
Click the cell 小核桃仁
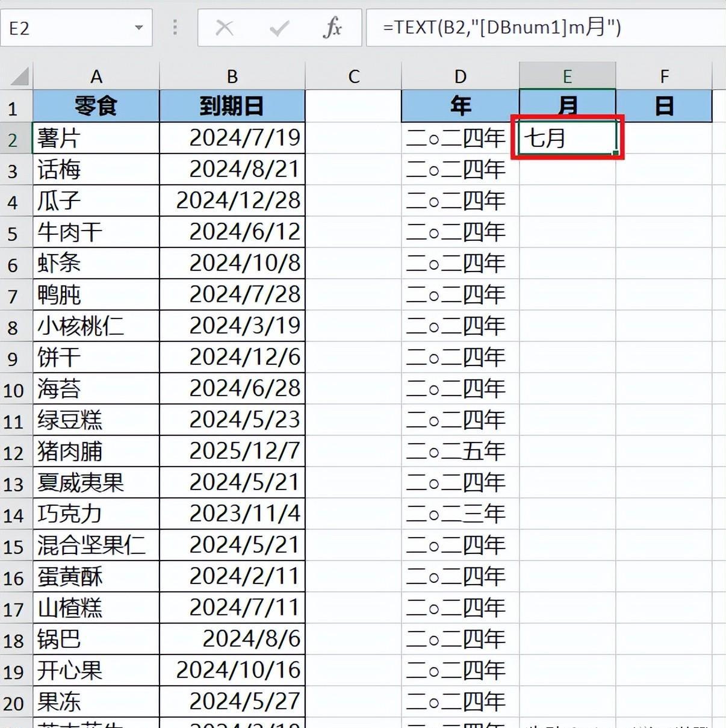96,326
